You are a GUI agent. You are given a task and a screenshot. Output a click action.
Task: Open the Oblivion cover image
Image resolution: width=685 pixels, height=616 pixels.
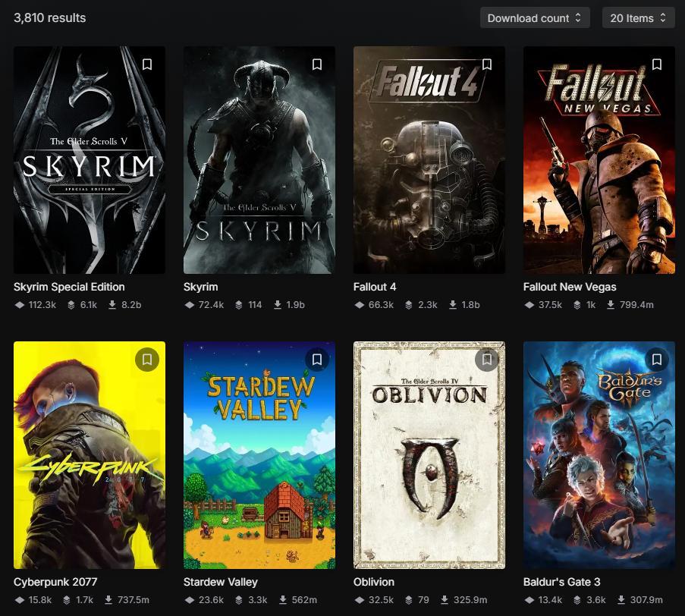tap(429, 455)
